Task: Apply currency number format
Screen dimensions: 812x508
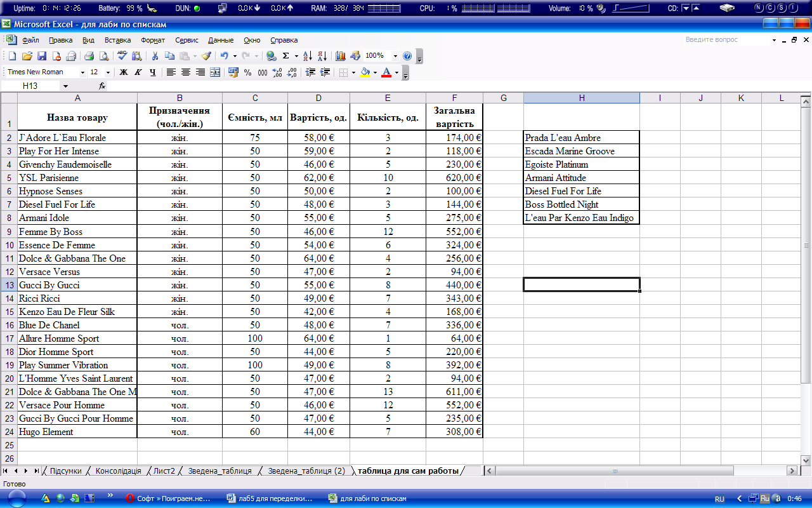Action: (233, 72)
